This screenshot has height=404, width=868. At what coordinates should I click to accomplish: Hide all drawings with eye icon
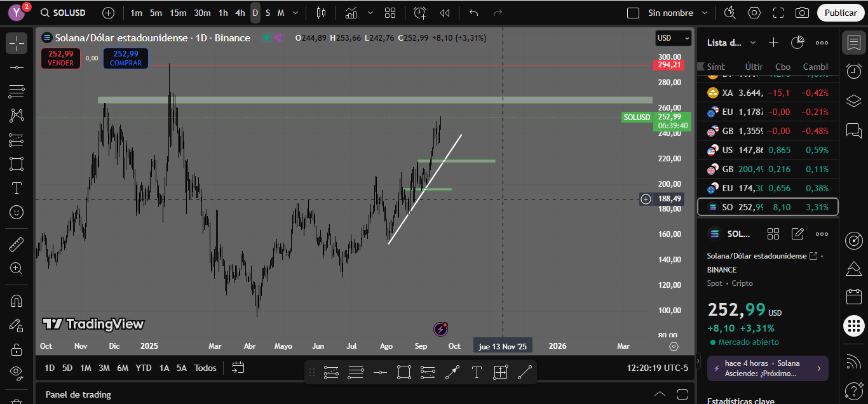17,372
